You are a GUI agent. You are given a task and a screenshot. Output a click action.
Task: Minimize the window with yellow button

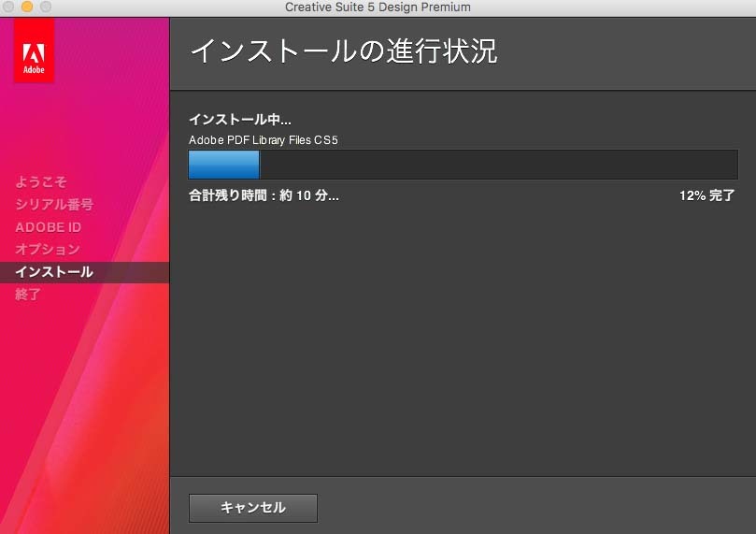pos(27,7)
